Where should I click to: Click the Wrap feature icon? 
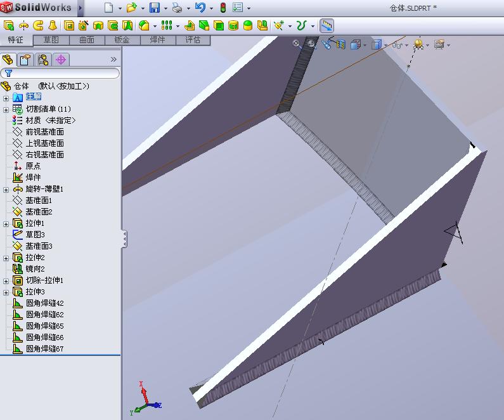point(233,25)
